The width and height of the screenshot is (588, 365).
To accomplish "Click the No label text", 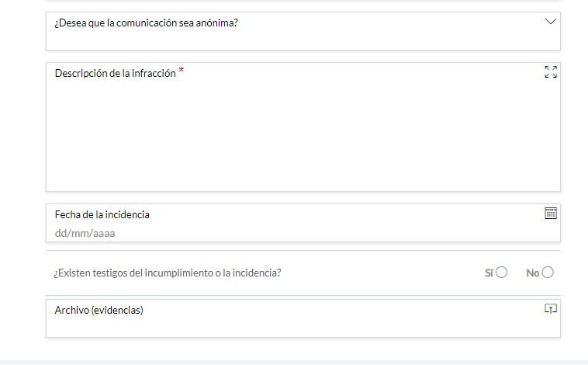I will point(532,273).
